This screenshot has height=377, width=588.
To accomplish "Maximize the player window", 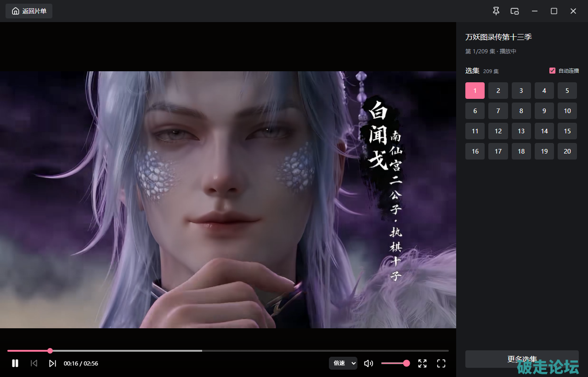I will click(554, 11).
